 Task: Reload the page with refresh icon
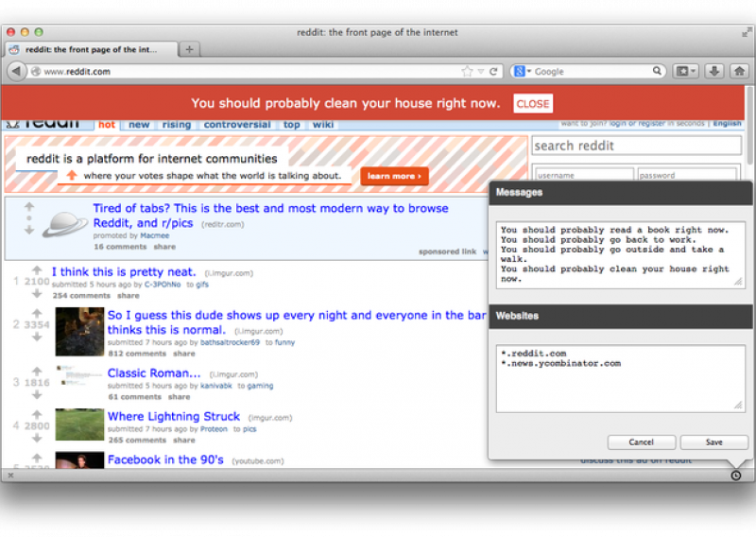[493, 72]
